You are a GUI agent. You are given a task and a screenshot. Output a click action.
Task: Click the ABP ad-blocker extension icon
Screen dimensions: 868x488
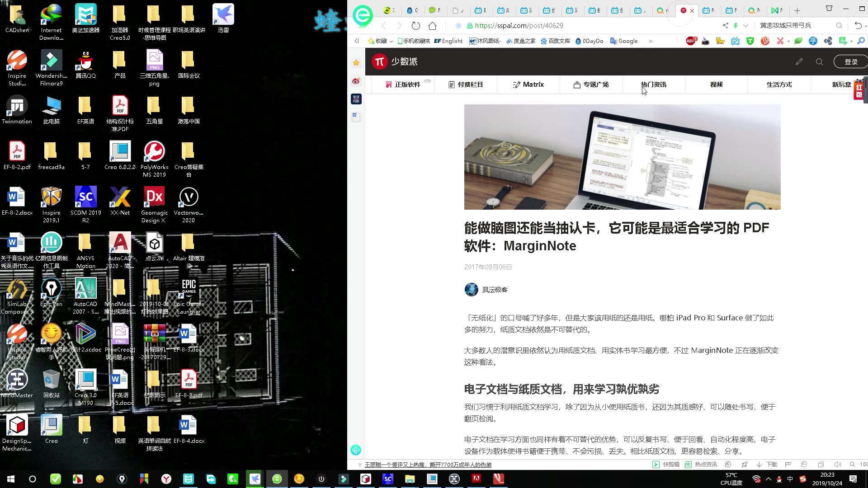click(x=691, y=41)
